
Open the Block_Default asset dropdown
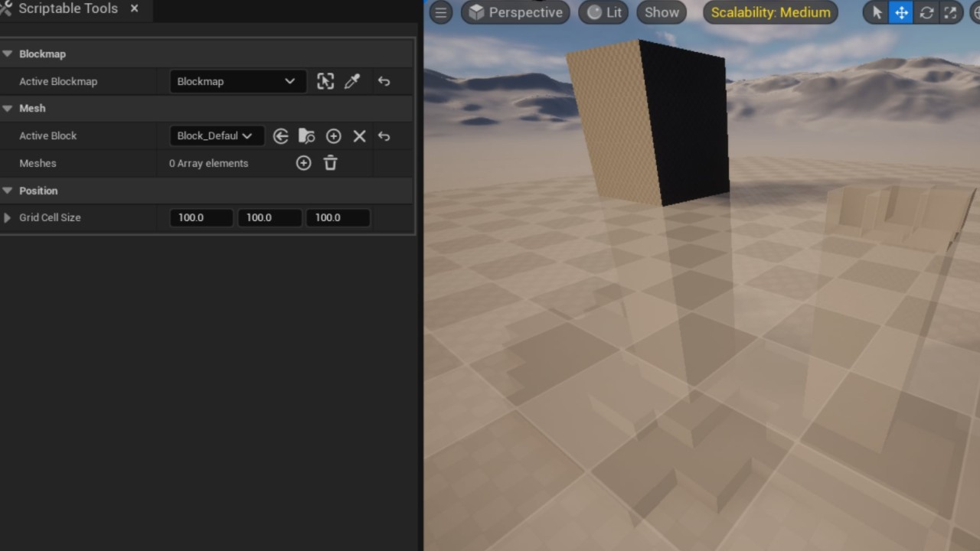[215, 136]
